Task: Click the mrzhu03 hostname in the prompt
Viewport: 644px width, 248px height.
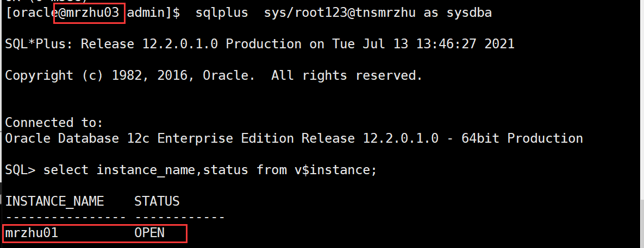Action: tap(93, 13)
